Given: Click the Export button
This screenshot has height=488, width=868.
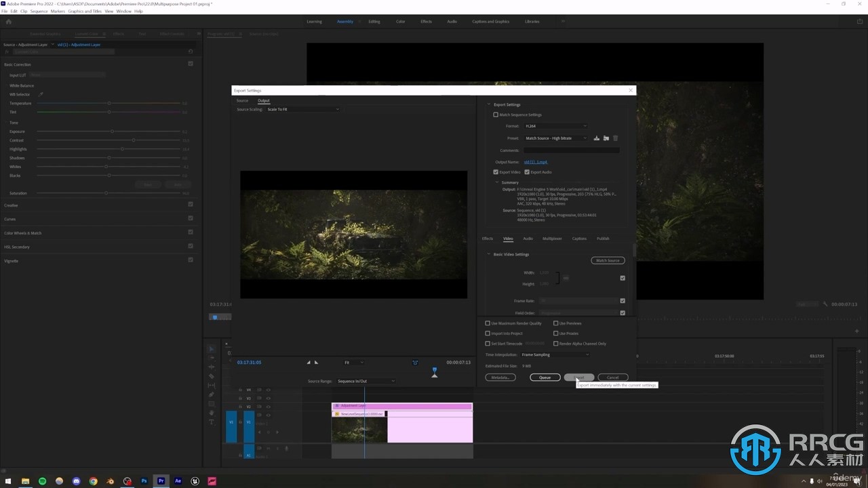Looking at the screenshot, I should tap(578, 378).
